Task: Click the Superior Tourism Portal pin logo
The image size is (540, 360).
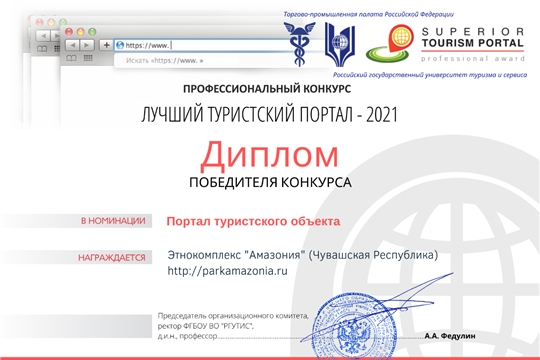Action: tap(390, 44)
